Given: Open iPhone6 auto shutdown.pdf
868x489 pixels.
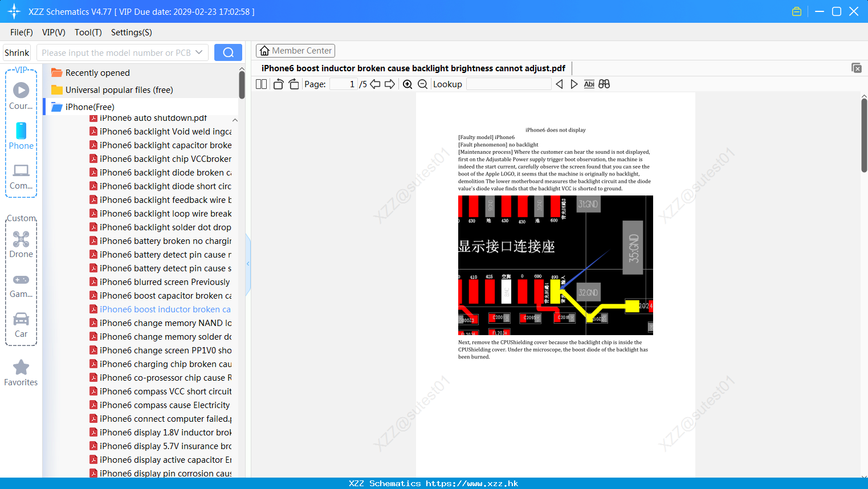Looking at the screenshot, I should [153, 118].
